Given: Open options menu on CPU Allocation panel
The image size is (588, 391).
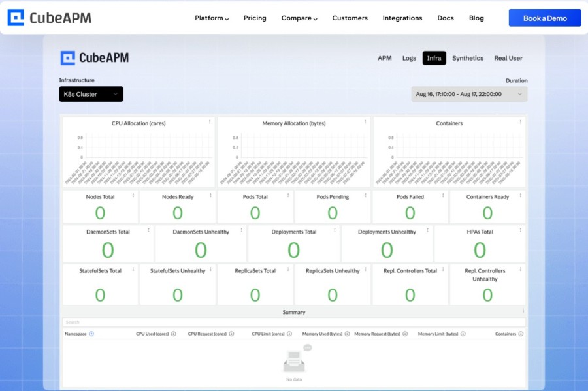Looking at the screenshot, I should point(209,121).
